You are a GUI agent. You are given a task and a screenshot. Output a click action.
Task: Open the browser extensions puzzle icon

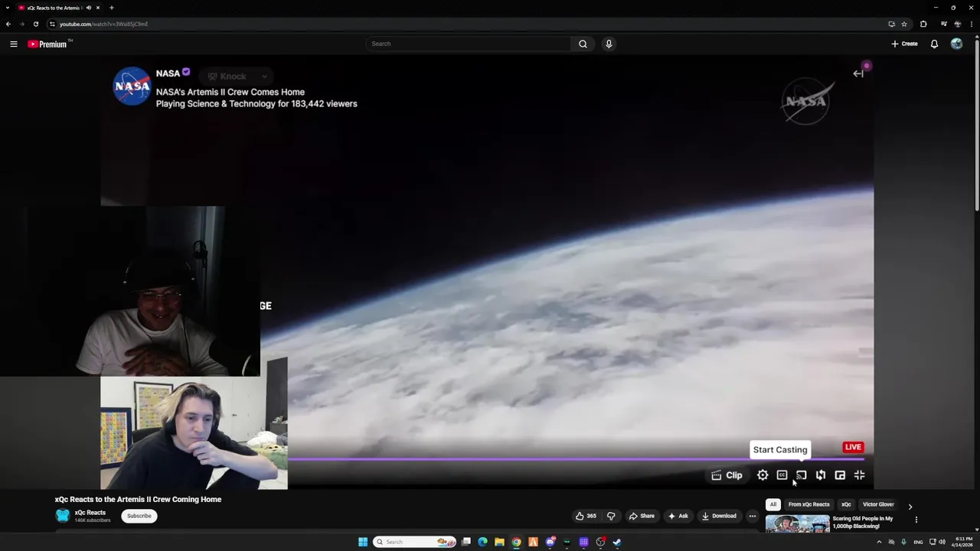(x=923, y=24)
